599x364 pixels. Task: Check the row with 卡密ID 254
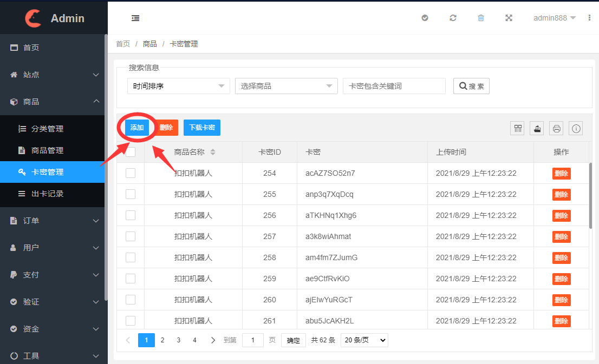pos(131,173)
